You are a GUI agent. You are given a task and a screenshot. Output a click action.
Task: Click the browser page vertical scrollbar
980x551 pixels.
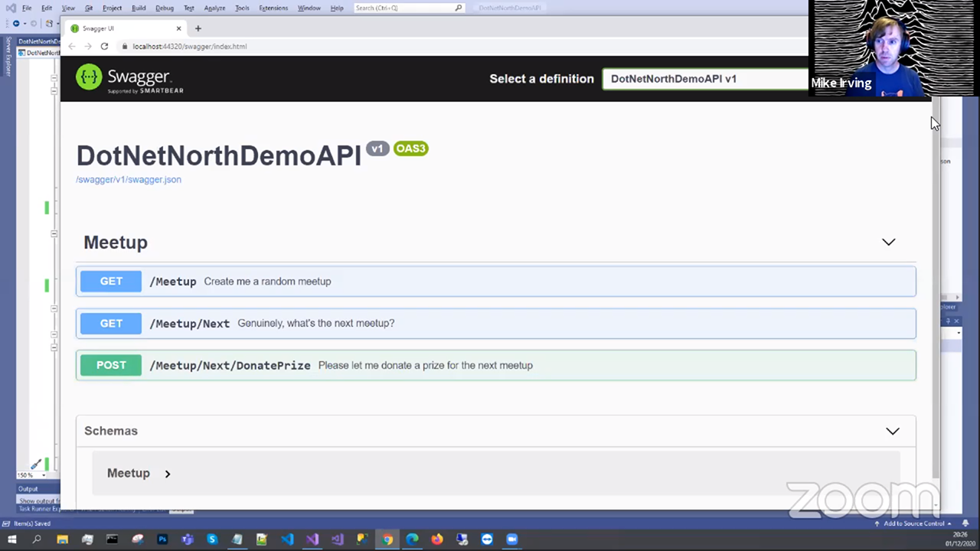tap(936, 291)
